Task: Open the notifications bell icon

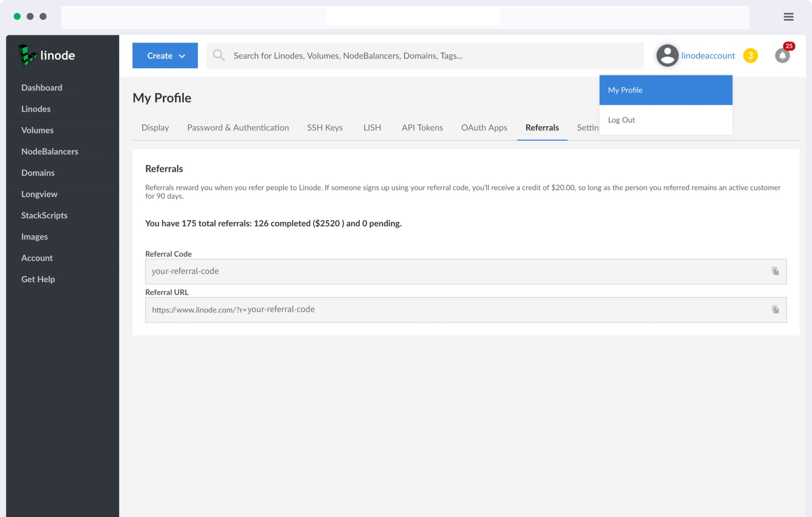Action: [782, 55]
